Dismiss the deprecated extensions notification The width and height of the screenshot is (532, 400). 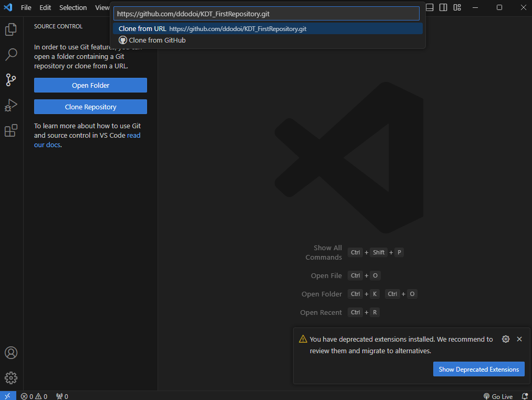point(519,339)
